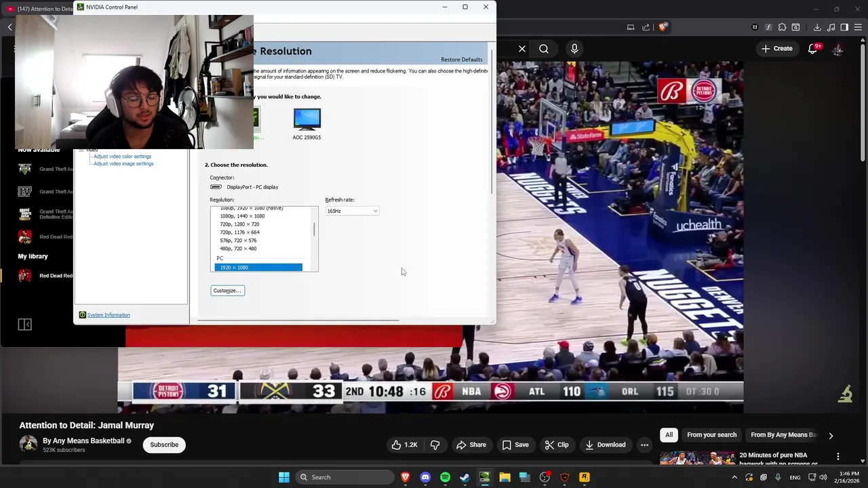868x488 pixels.
Task: Show hidden system tray icons
Action: coord(734,477)
